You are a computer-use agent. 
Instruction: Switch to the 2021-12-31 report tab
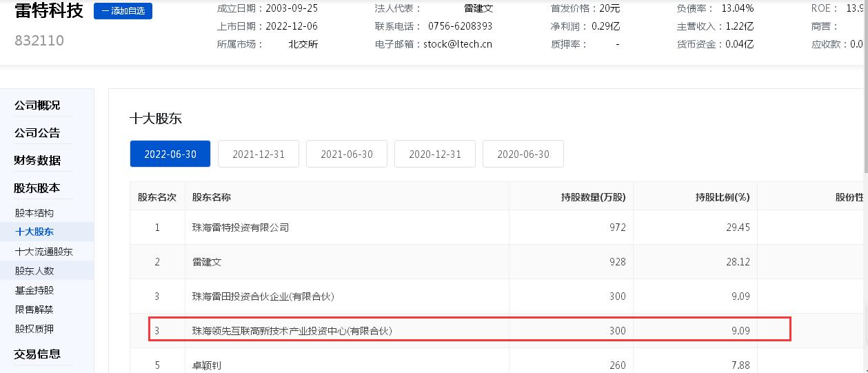[x=258, y=154]
